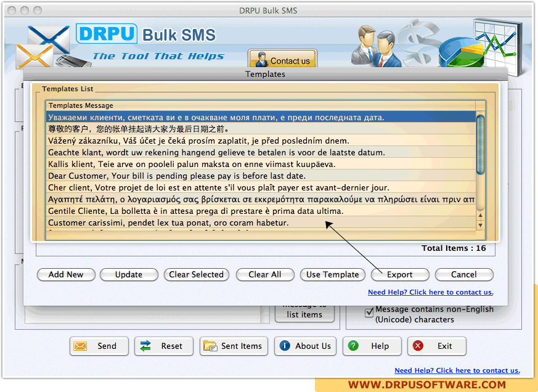Select the Chinese template '尊敬的客户'
This screenshot has height=392, width=538.
(261, 129)
